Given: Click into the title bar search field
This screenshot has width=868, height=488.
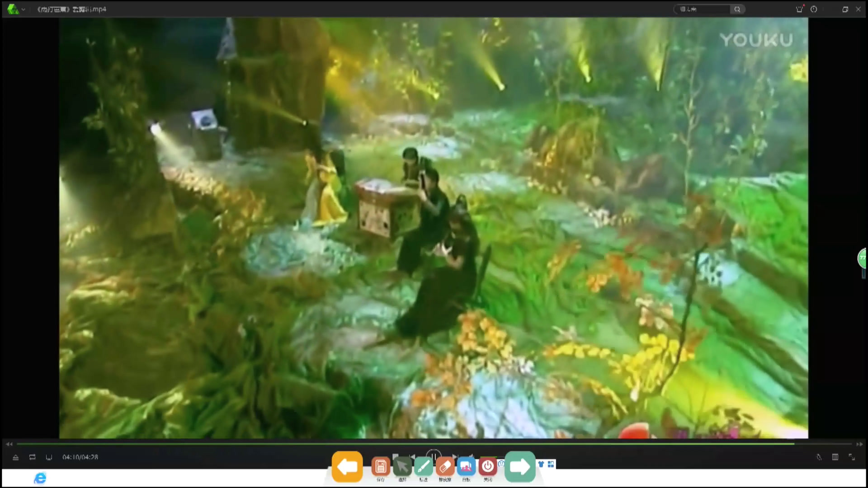Looking at the screenshot, I should tap(703, 9).
